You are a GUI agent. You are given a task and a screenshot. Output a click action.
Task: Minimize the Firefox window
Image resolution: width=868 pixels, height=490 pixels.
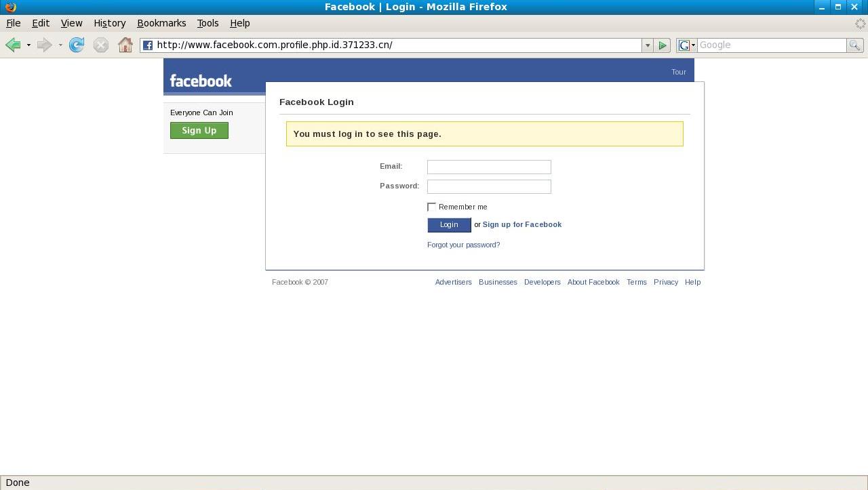[821, 7]
